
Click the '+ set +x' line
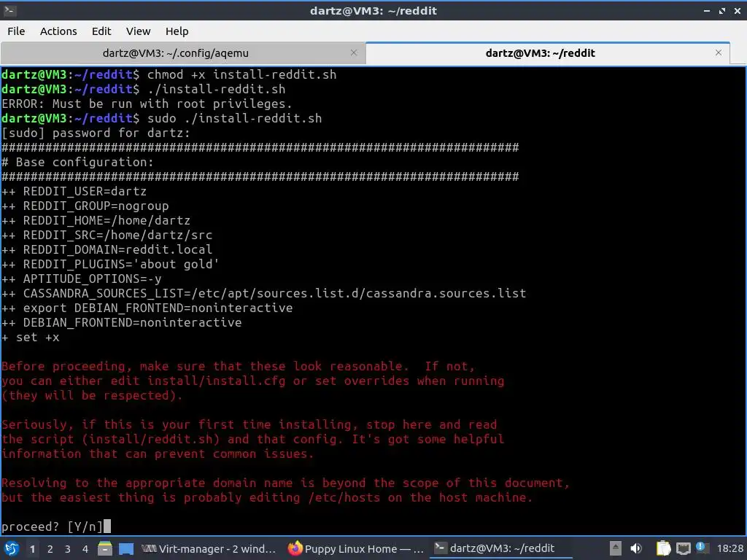[x=30, y=337]
